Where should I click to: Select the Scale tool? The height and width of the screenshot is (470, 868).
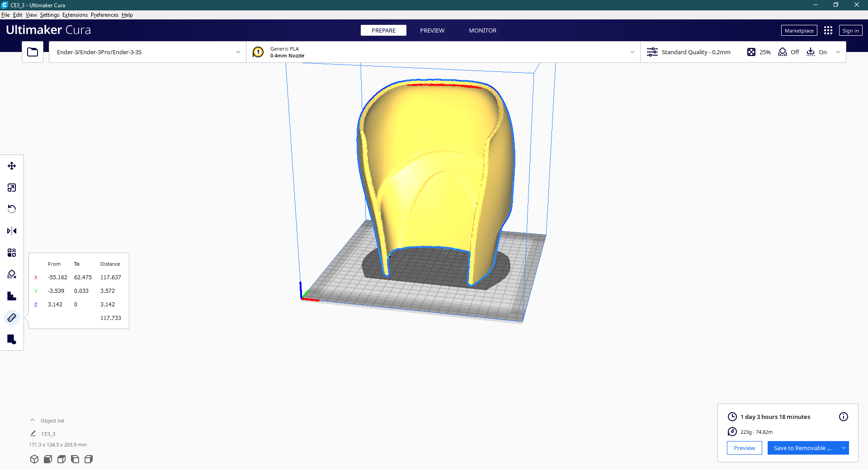(x=12, y=188)
